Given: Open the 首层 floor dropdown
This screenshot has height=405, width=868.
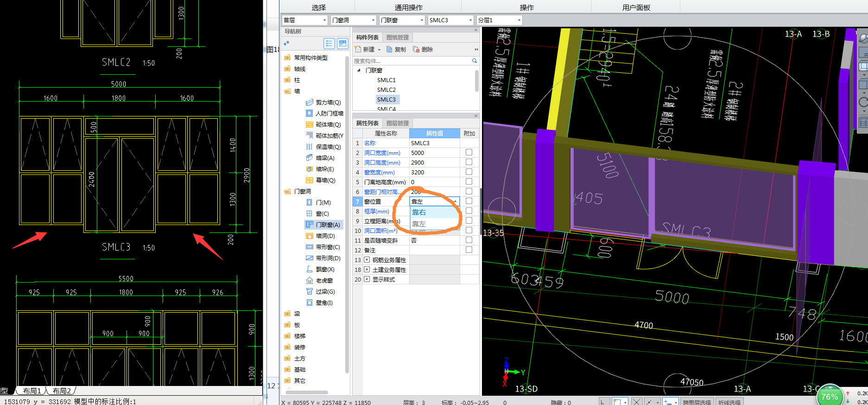Looking at the screenshot, I should (x=324, y=20).
